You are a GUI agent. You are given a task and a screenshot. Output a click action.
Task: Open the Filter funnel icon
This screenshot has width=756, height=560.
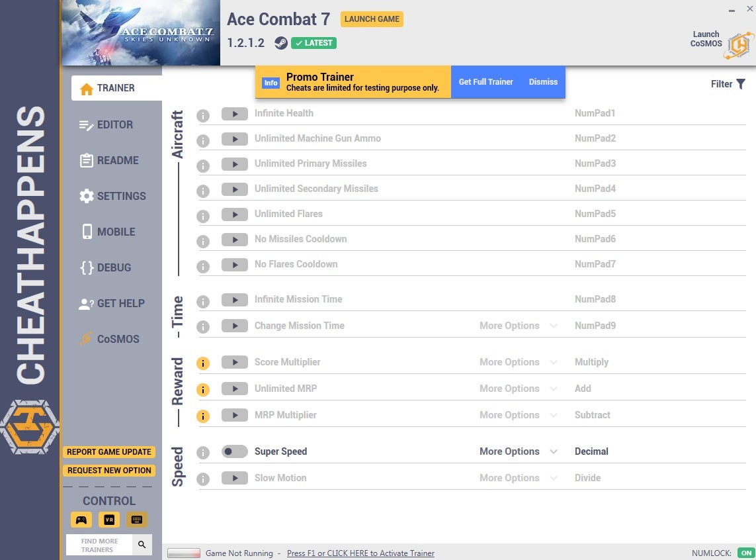click(741, 85)
